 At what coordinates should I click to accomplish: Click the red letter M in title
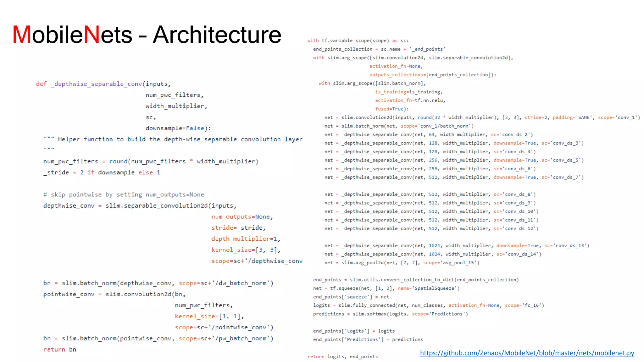(x=21, y=35)
